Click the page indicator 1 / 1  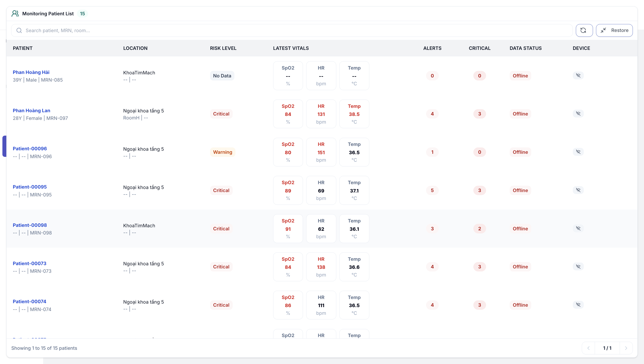(607, 348)
